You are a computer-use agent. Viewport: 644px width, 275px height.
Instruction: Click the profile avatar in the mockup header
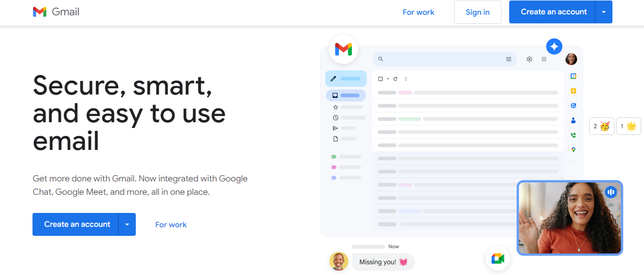[x=571, y=59]
